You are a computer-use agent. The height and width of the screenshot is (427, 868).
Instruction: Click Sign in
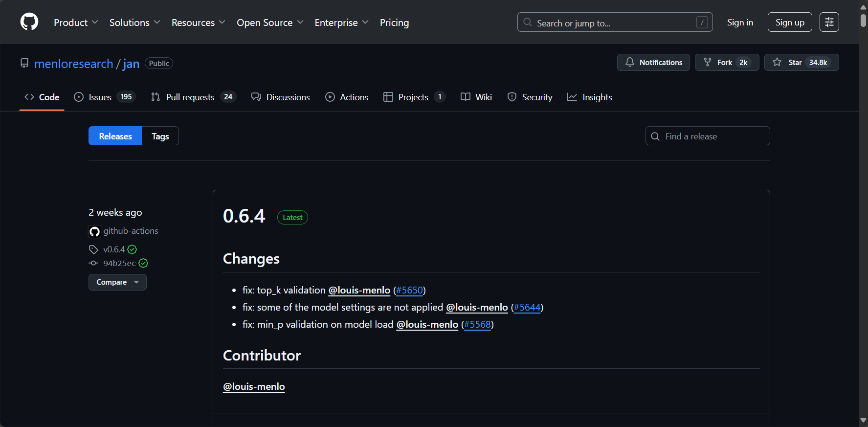pos(740,22)
